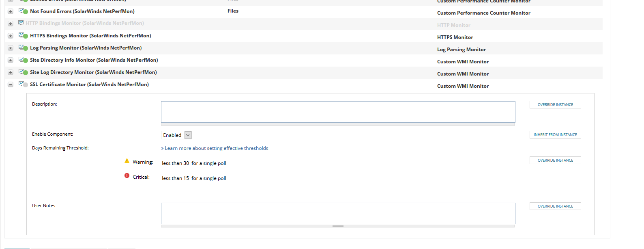The width and height of the screenshot is (644, 249).
Task: Click the Inherit From Instance button
Action: coord(555,135)
